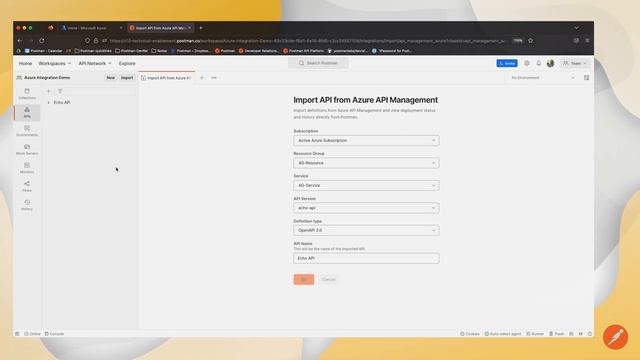This screenshot has width=640, height=360.
Task: Open the Console from the status bar
Action: pyautogui.click(x=54, y=333)
